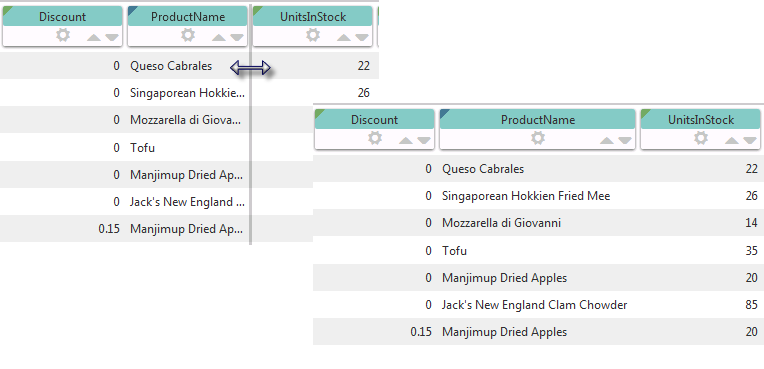Sort ProductName descending in expanded-names grid

pyautogui.click(x=625, y=141)
